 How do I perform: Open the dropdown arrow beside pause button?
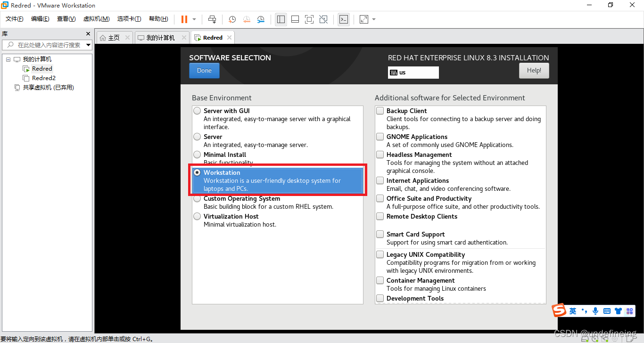click(194, 19)
